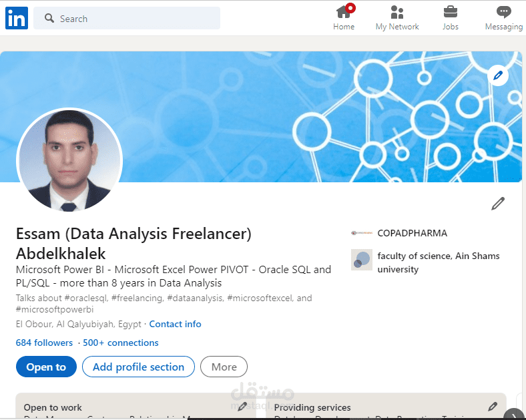View 500+ connections
The width and height of the screenshot is (526, 420).
[x=121, y=343]
